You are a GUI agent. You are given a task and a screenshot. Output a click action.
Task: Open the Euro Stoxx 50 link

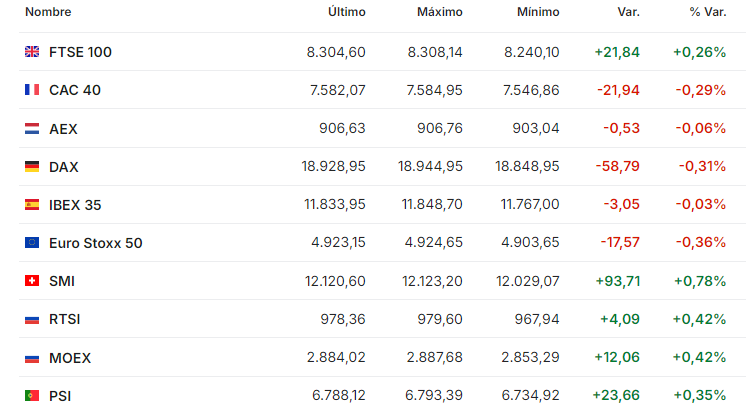tap(96, 243)
